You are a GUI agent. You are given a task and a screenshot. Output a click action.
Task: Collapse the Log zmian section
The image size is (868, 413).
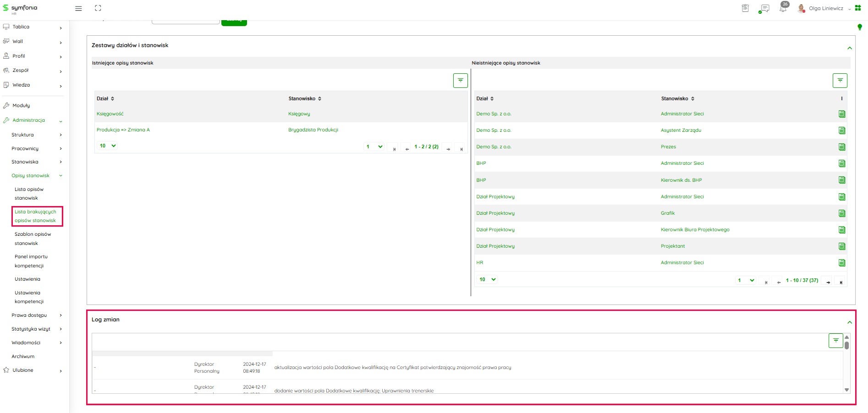(849, 322)
